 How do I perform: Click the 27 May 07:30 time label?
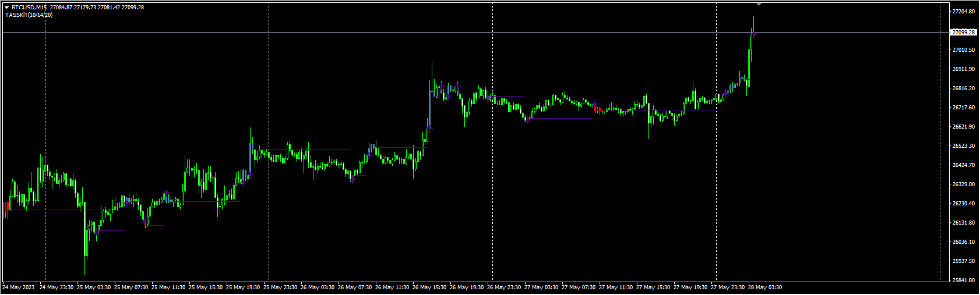click(579, 287)
